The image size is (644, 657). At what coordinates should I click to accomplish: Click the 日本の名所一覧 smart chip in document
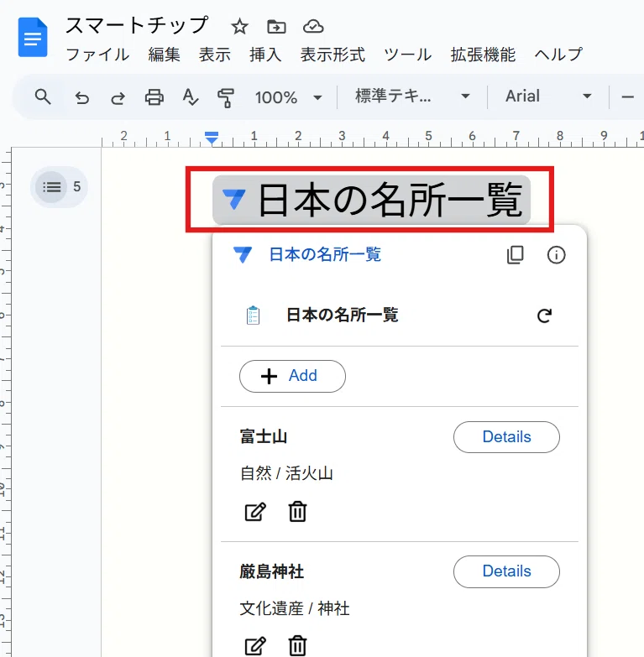(371, 201)
